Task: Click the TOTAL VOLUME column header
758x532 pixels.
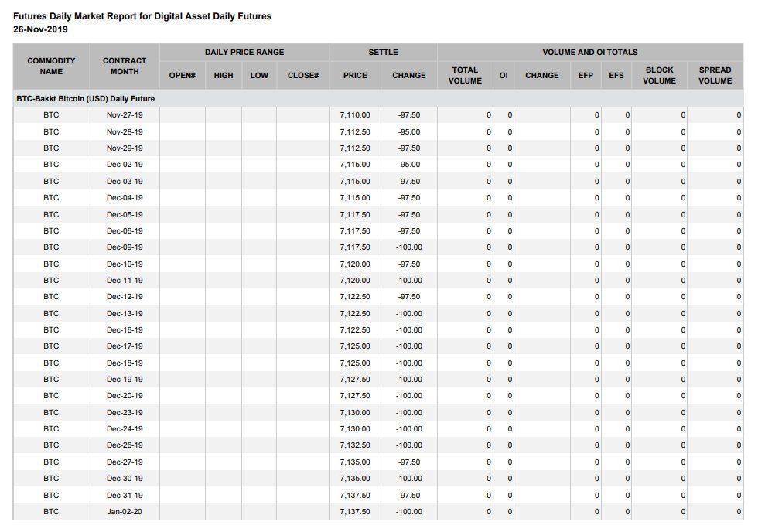Action: (x=465, y=75)
